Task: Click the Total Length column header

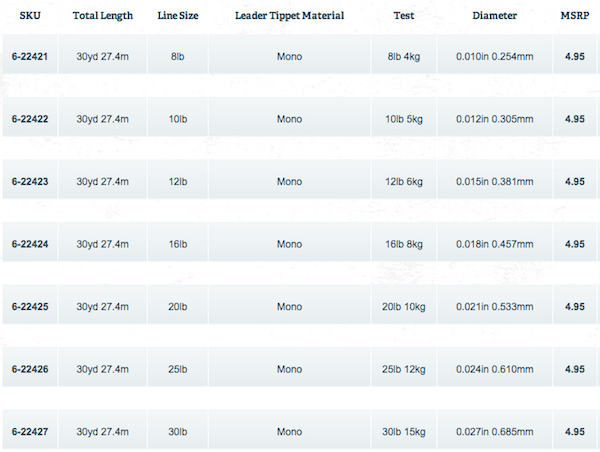Action: 103,16
